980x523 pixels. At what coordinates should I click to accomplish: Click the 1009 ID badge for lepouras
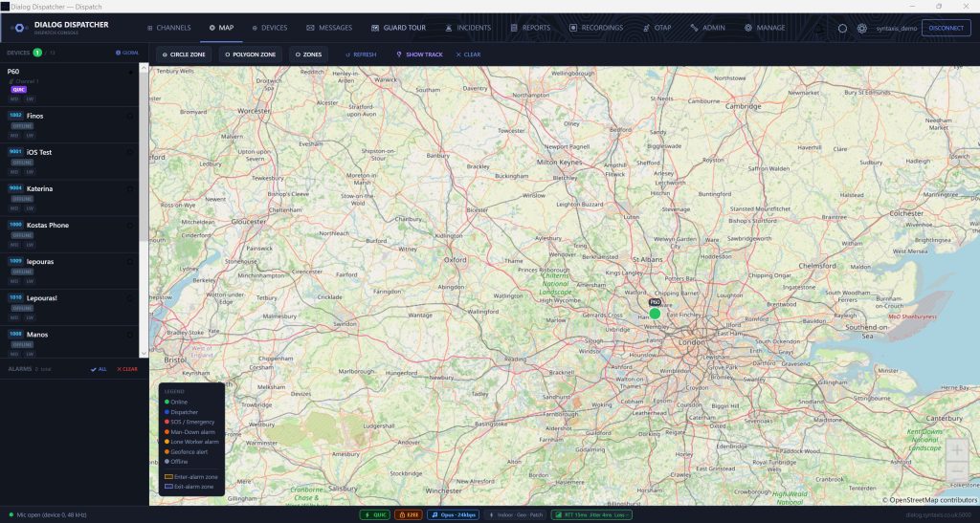[15, 261]
